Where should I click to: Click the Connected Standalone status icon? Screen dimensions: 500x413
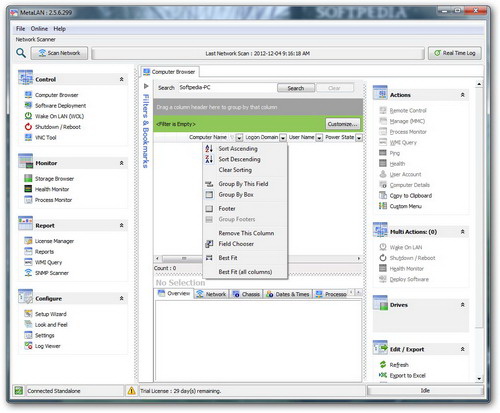point(19,391)
